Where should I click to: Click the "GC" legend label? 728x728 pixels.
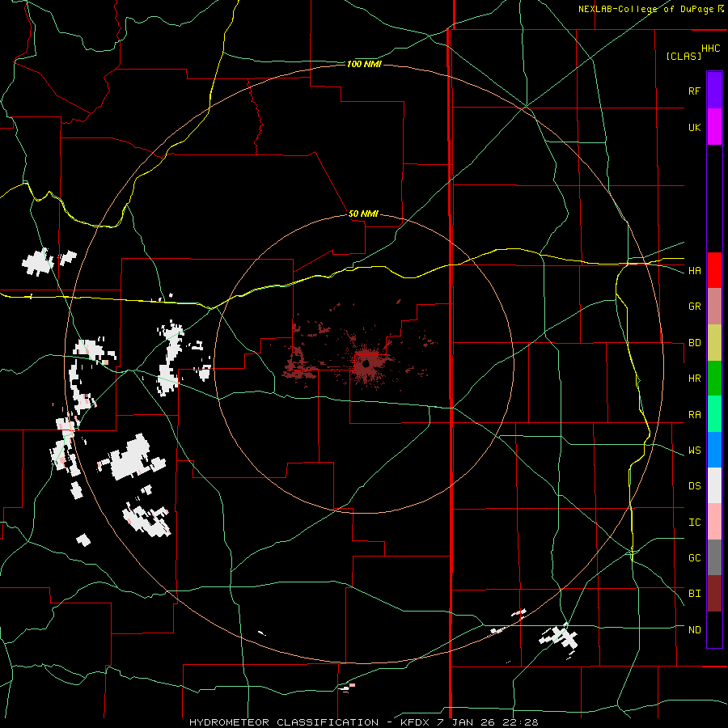694,558
